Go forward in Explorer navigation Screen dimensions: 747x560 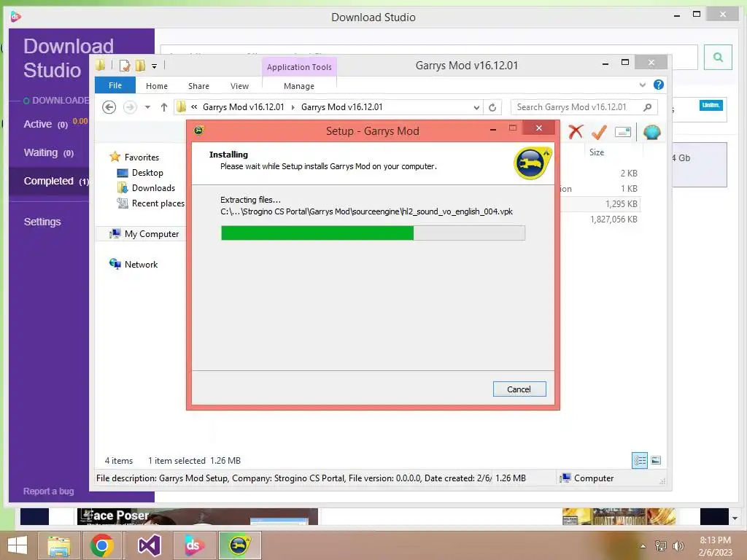point(130,107)
